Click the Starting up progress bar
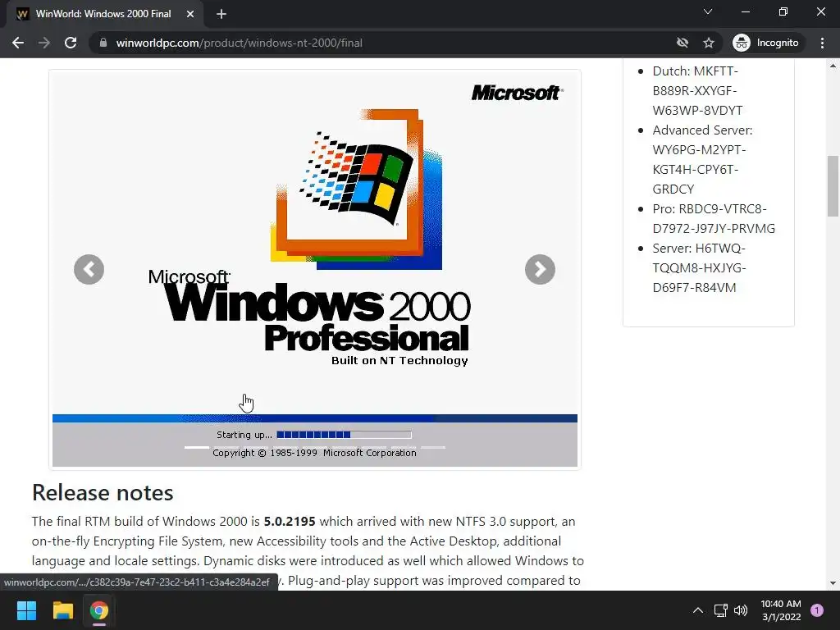 click(344, 435)
